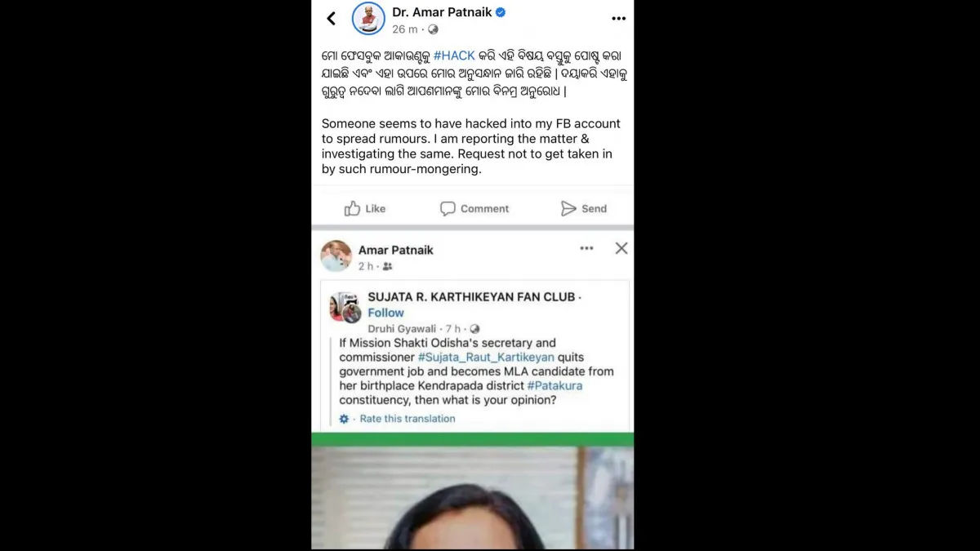This screenshot has height=551, width=980.
Task: Open the #Sujata_Raut_Kartikeyan hashtag
Action: 486,357
